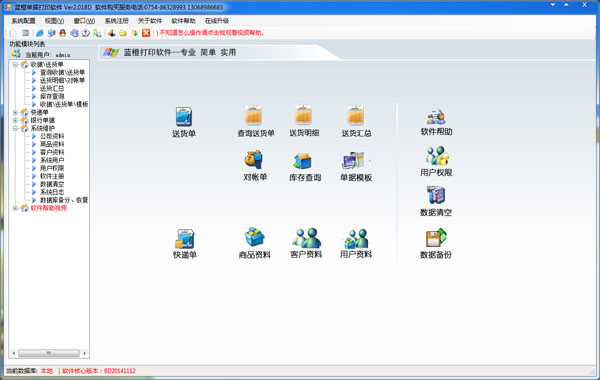Select 收据\送货单\模板 in the tree
600x380 pixels.
click(x=64, y=104)
